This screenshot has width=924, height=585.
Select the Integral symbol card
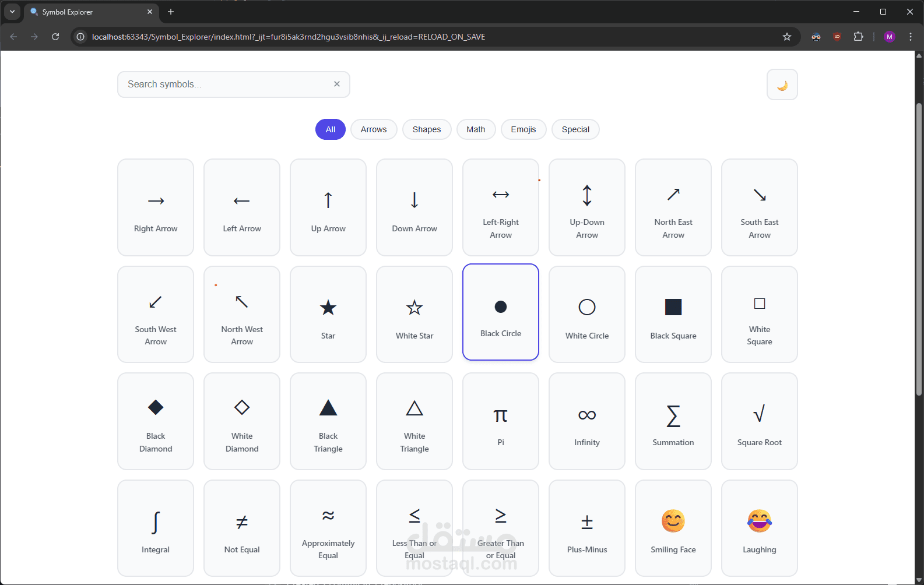click(x=156, y=528)
